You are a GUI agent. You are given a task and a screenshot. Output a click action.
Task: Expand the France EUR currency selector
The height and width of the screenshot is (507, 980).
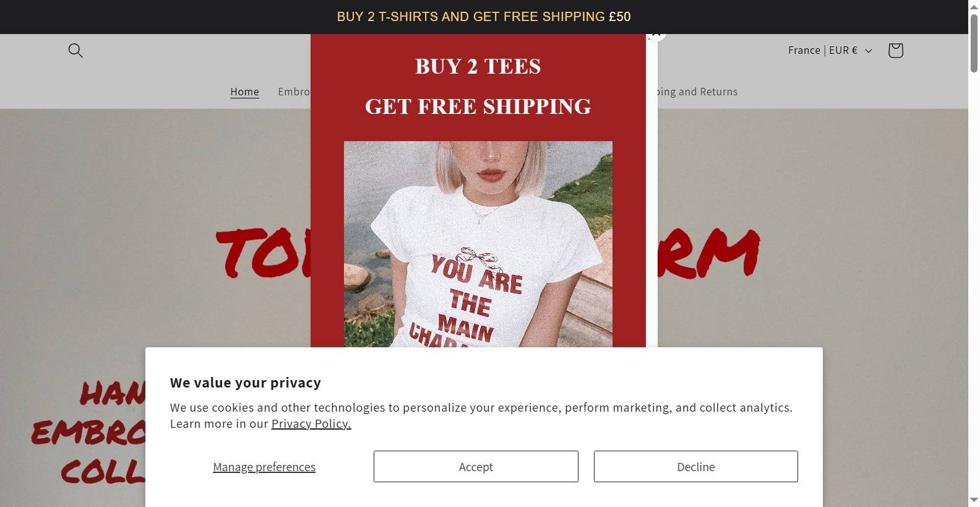pos(830,50)
